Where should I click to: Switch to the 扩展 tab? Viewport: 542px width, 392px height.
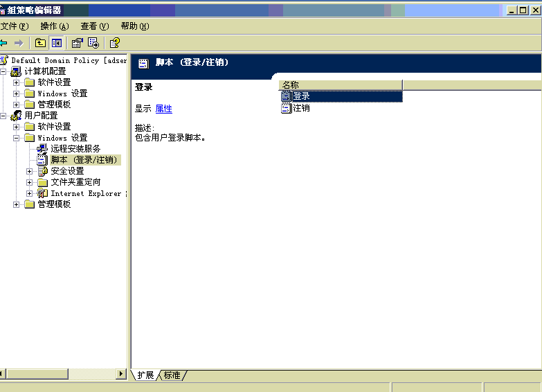(x=145, y=375)
